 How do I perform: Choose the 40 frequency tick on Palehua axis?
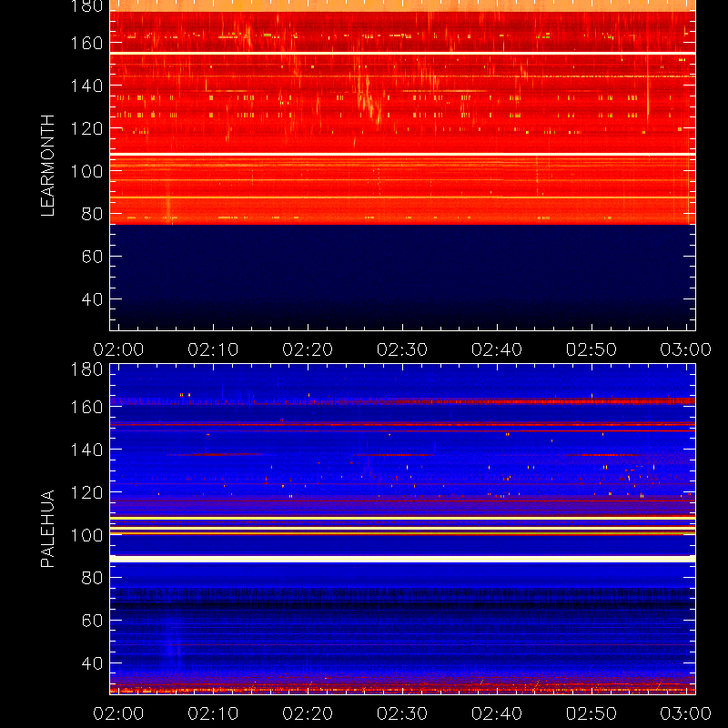coord(93,663)
